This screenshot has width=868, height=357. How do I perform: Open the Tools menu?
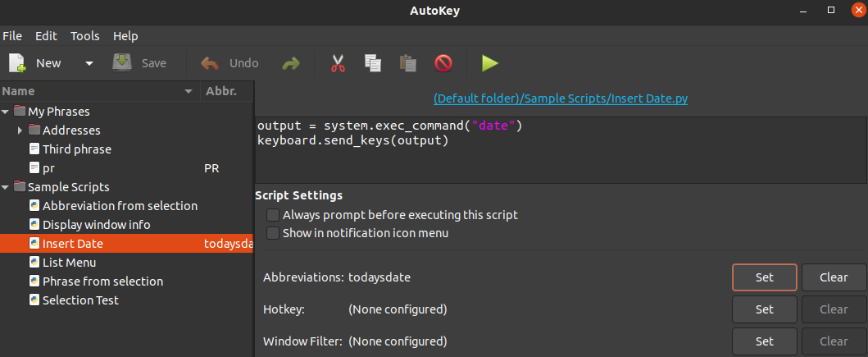click(84, 36)
